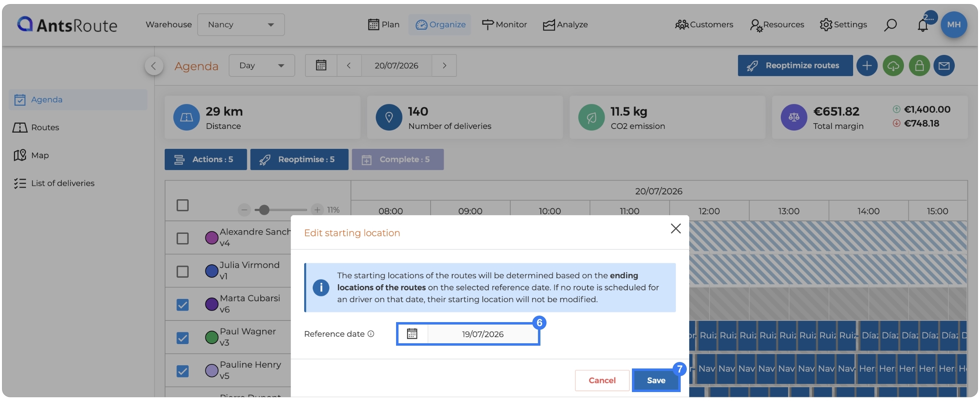The width and height of the screenshot is (980, 401).
Task: Uncheck the Marta Cubarsi checkbox
Action: click(x=183, y=305)
